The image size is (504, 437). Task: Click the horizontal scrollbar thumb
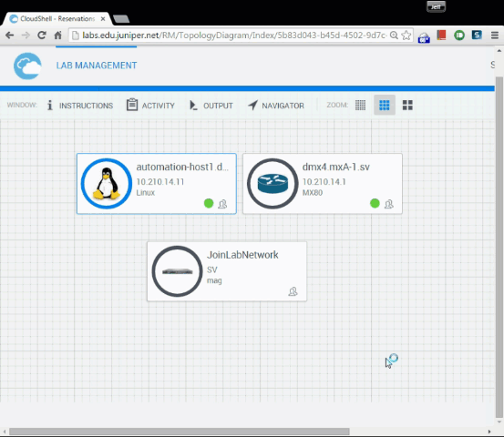pos(180,432)
